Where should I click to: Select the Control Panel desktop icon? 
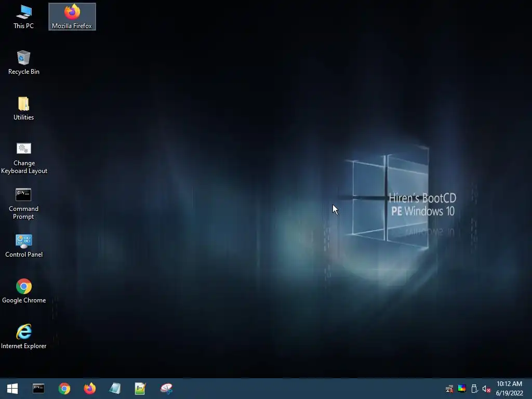pyautogui.click(x=24, y=246)
